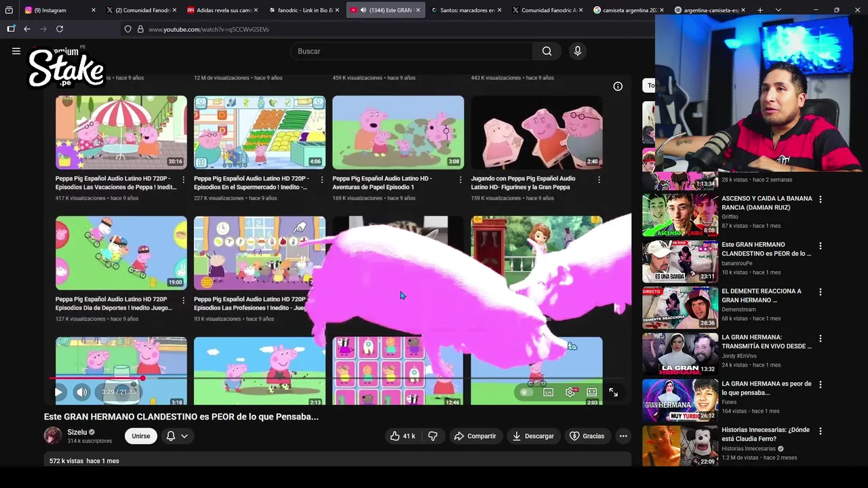The image size is (868, 488).
Task: Open options for EL DEMENTE REACCIONA video
Action: point(820,292)
